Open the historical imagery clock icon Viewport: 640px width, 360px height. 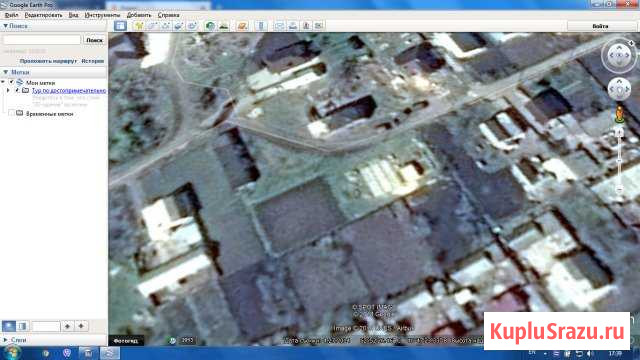(210, 26)
